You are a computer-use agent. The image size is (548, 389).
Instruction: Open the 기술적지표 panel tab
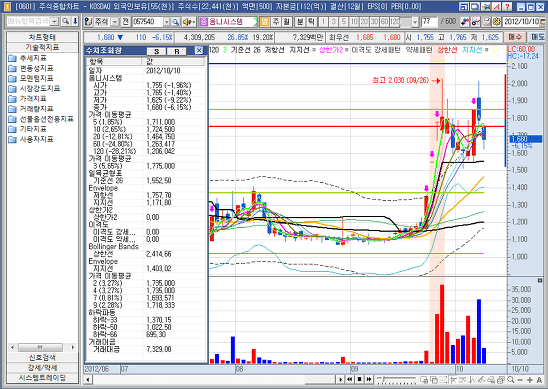(x=42, y=47)
